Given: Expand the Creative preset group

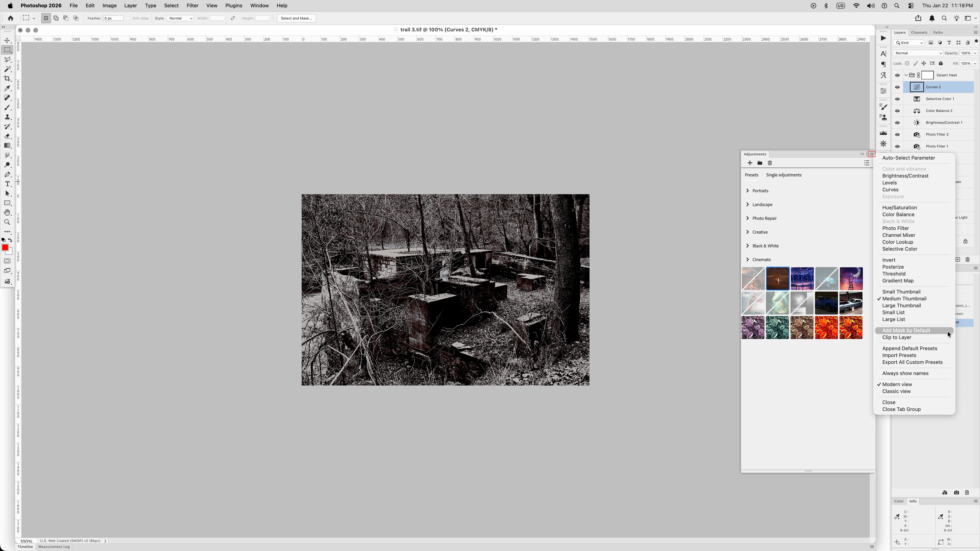Looking at the screenshot, I should [748, 231].
